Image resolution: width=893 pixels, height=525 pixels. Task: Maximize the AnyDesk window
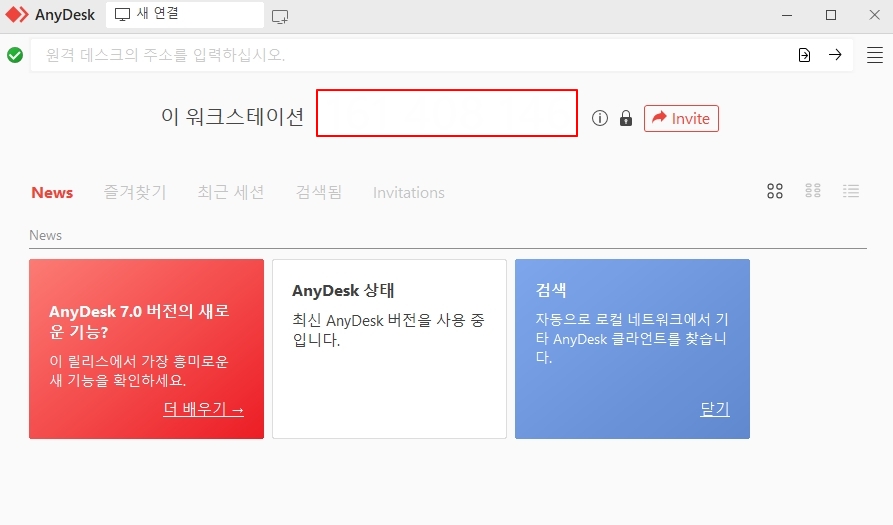point(831,15)
